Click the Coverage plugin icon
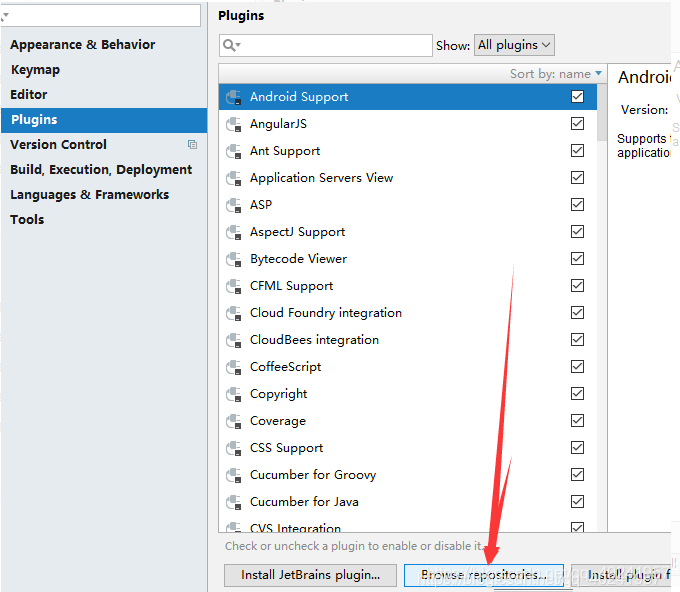The height and width of the screenshot is (592, 680). [234, 421]
